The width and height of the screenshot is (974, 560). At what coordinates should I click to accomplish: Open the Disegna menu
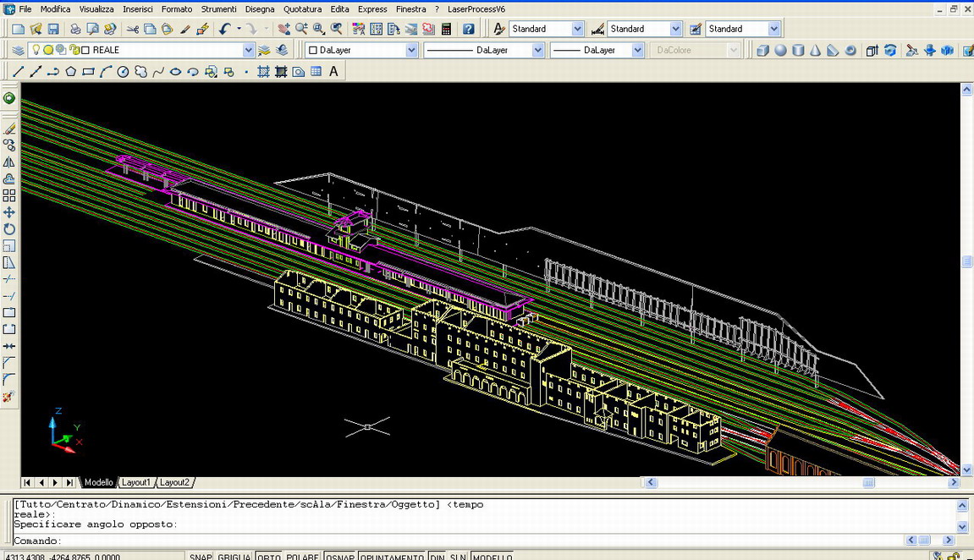[x=260, y=9]
